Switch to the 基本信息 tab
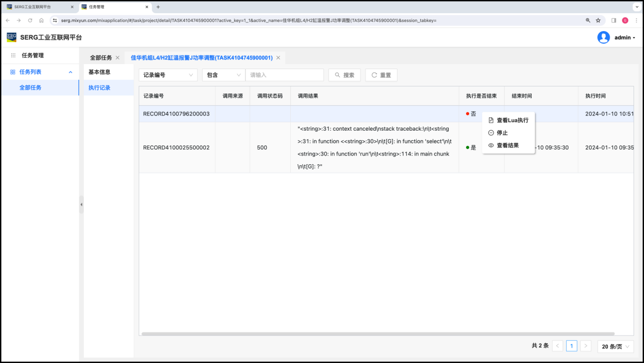Image resolution: width=644 pixels, height=363 pixels. 100,72
